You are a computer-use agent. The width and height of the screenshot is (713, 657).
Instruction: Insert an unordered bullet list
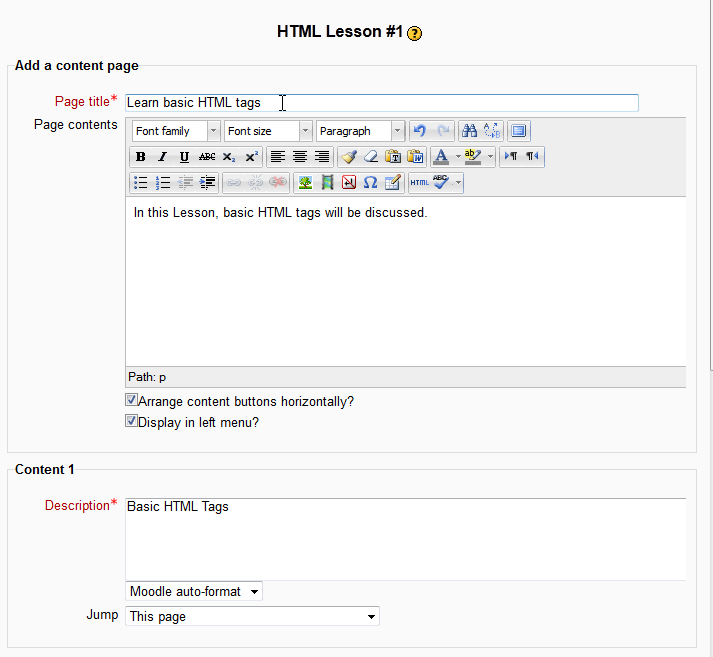(141, 183)
